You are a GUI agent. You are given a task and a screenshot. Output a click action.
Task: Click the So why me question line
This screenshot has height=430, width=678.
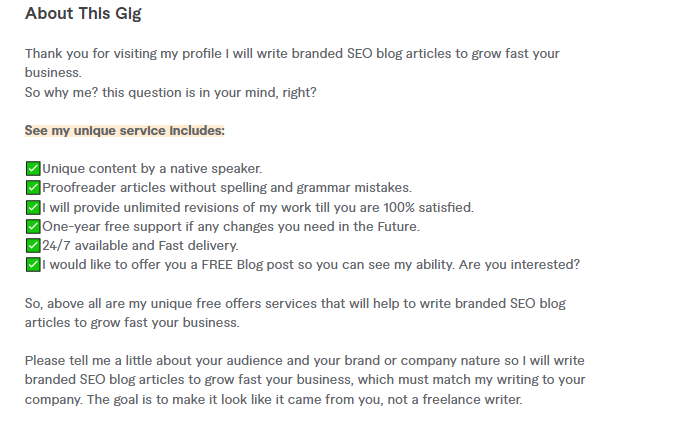point(170,92)
